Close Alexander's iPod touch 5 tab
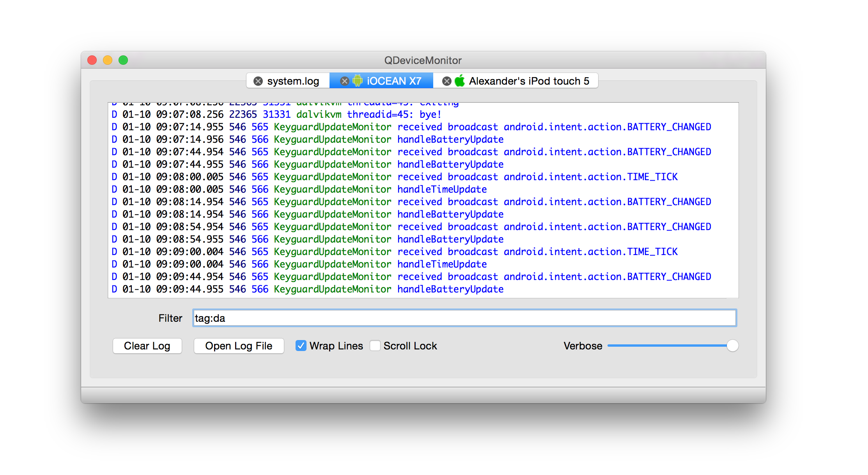 (x=447, y=81)
